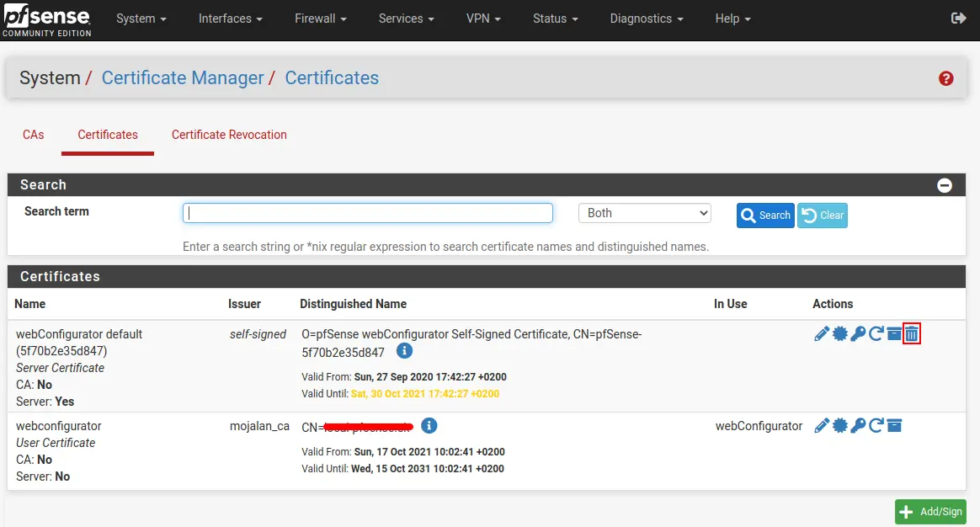Show info for mojalan_ca certificate CN

[429, 426]
